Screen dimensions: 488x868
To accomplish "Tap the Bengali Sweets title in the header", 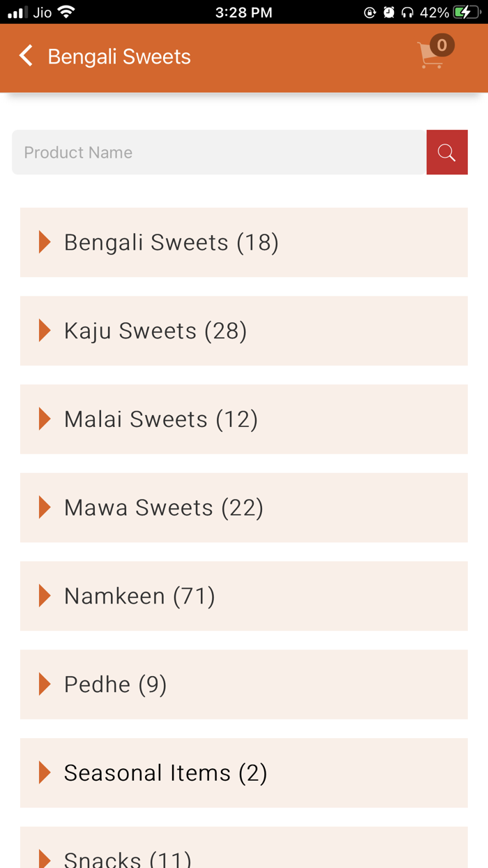I will click(x=119, y=57).
